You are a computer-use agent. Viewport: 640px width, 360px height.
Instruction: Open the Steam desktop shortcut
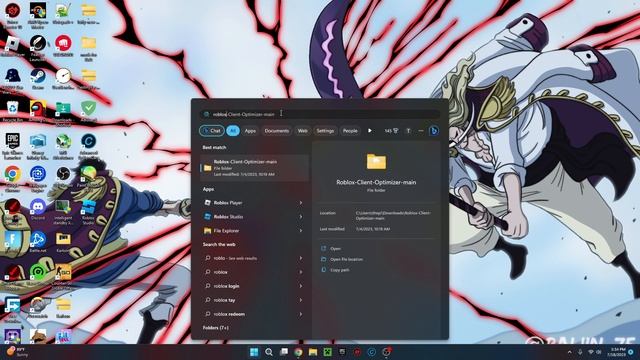coord(38,79)
